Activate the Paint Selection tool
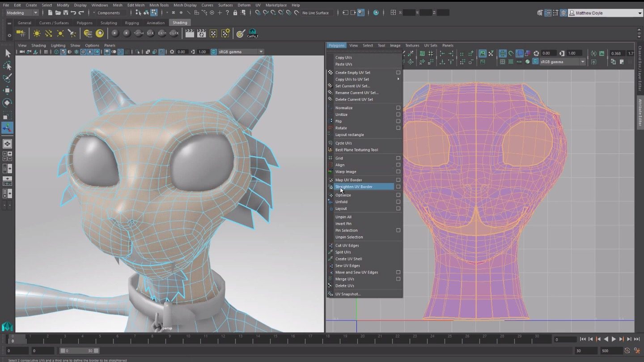644x362 pixels. point(8,78)
